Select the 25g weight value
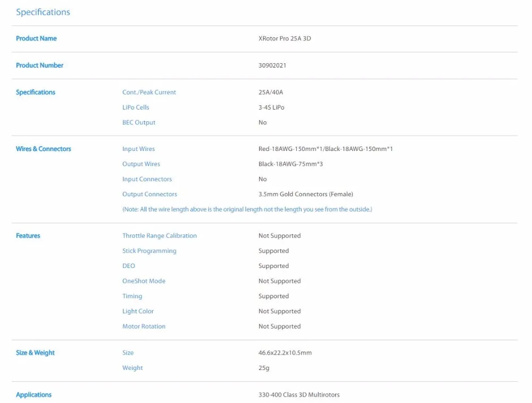The image size is (532, 403). coord(264,368)
